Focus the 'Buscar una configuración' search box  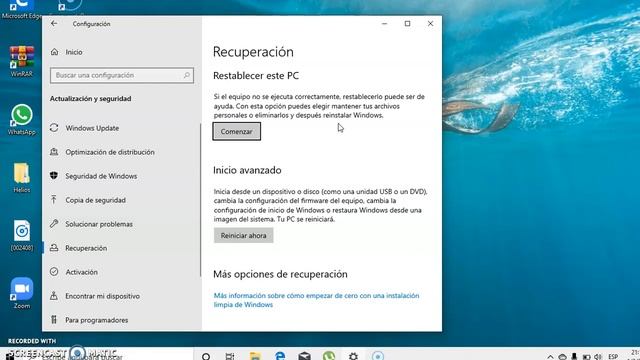pyautogui.click(x=122, y=75)
